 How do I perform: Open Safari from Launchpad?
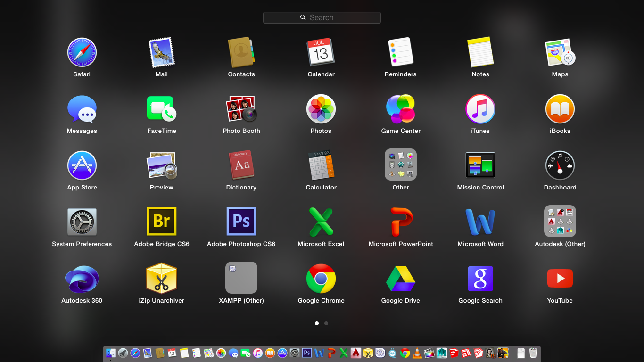(82, 52)
